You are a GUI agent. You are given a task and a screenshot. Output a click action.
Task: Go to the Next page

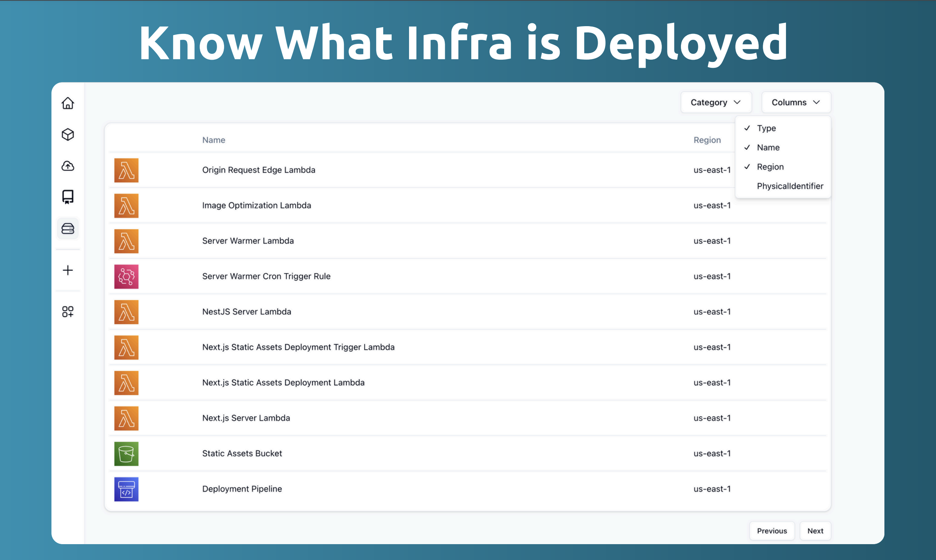[815, 531]
